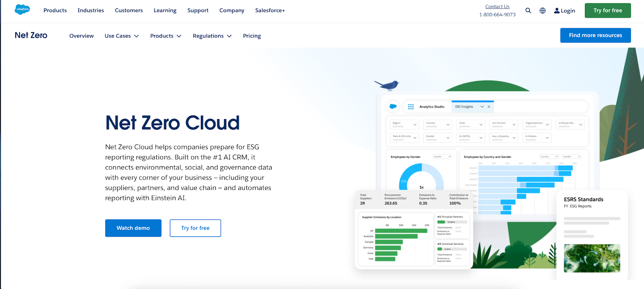Open the Company menu
Viewport: 644px width, 289px height.
point(232,10)
